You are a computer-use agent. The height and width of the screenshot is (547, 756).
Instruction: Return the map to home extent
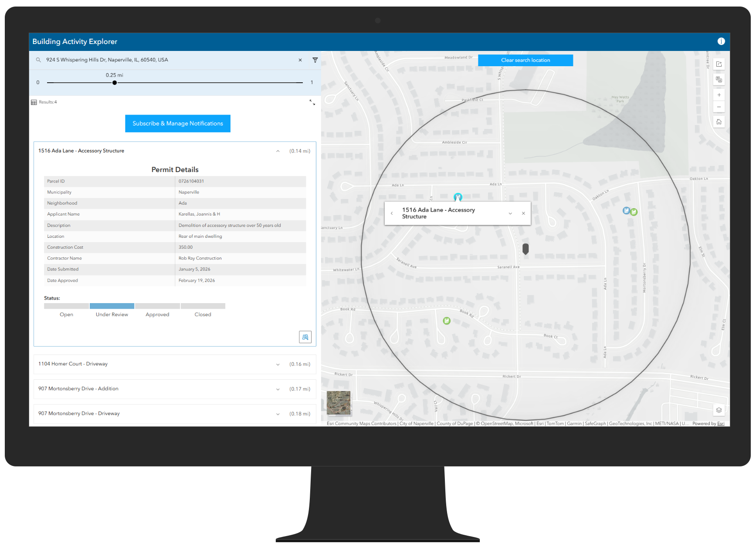719,122
